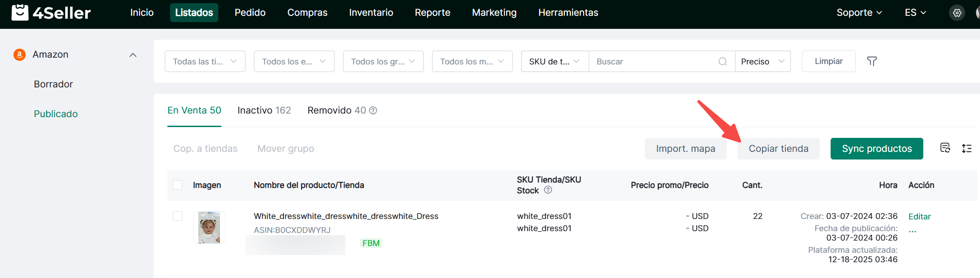
Task: Open the settings gear icon
Action: pos(957,13)
